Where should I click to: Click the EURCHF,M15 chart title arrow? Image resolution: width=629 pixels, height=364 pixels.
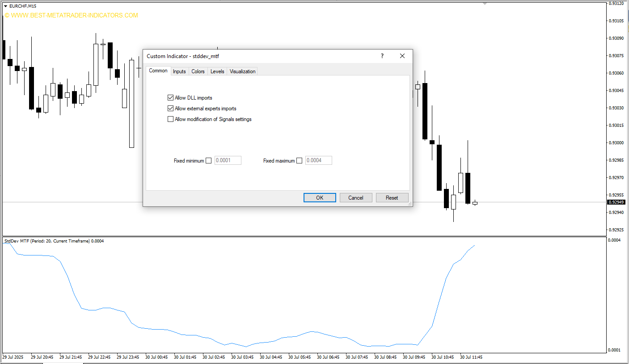coord(5,6)
